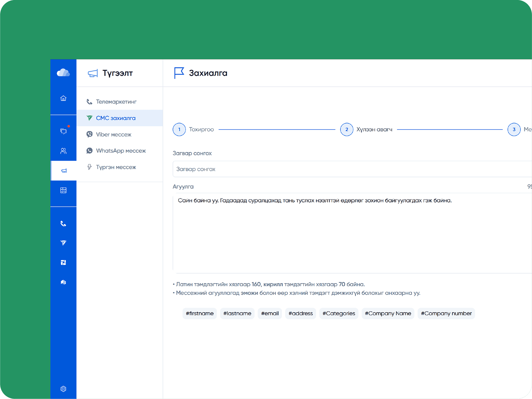
Task: Click the Загвар сонгох label above dropdown
Action: pos(192,153)
